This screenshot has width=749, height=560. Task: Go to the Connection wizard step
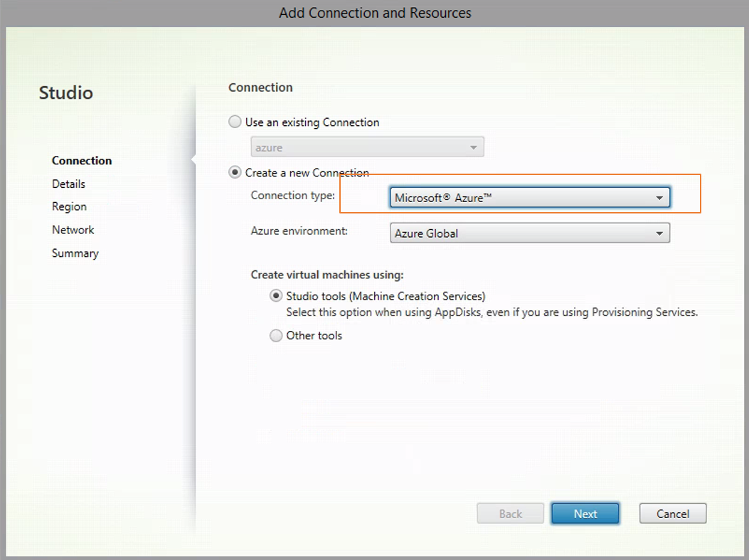click(82, 161)
